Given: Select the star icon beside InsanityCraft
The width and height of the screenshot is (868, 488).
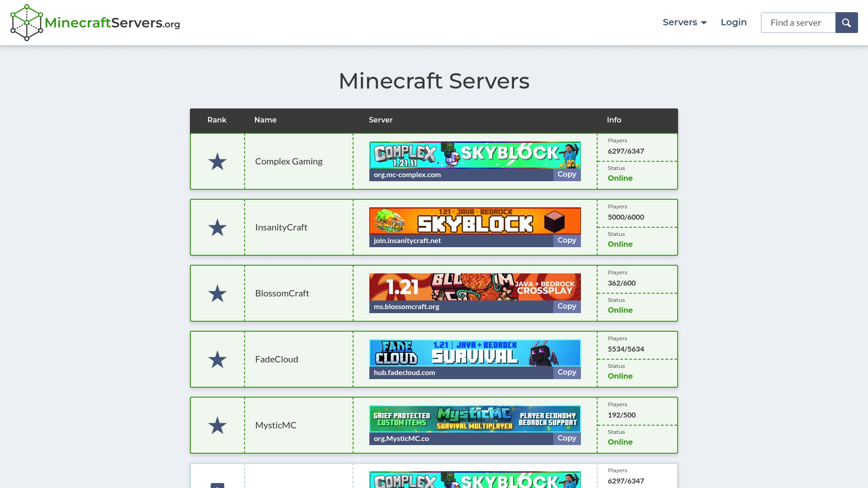Looking at the screenshot, I should (x=217, y=227).
